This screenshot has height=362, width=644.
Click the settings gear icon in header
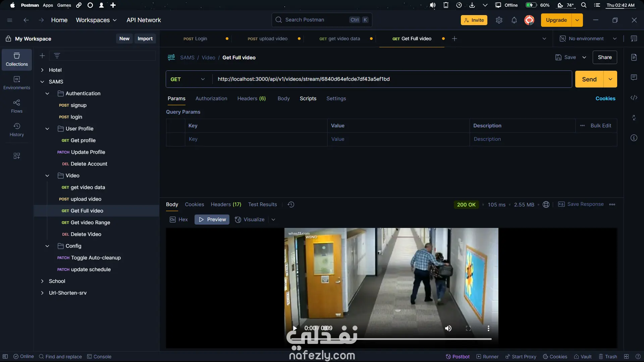tap(499, 20)
